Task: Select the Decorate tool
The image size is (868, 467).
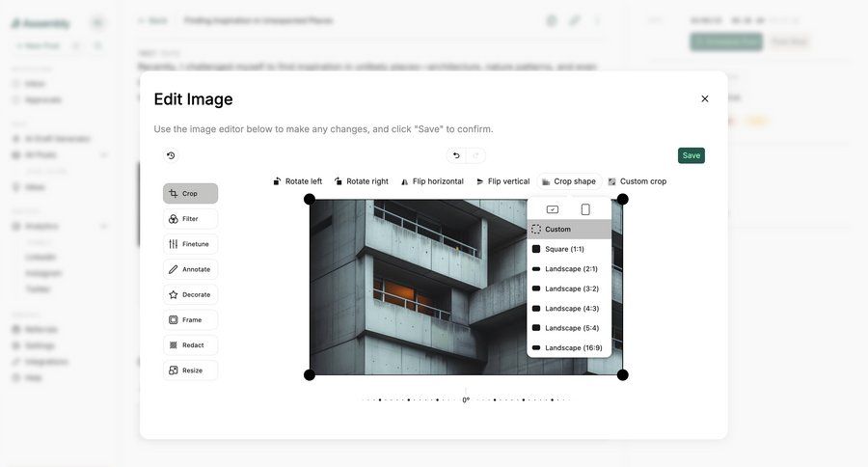Action: [190, 294]
